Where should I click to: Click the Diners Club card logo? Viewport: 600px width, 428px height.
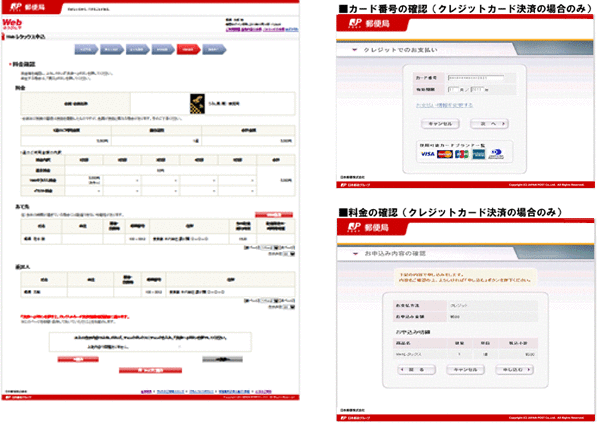tap(497, 154)
